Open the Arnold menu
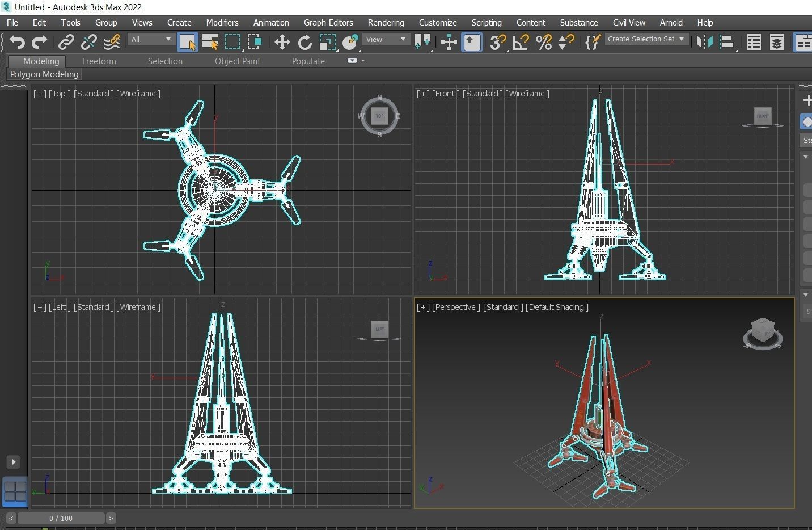Screen dimensions: 812x530 [x=671, y=23]
